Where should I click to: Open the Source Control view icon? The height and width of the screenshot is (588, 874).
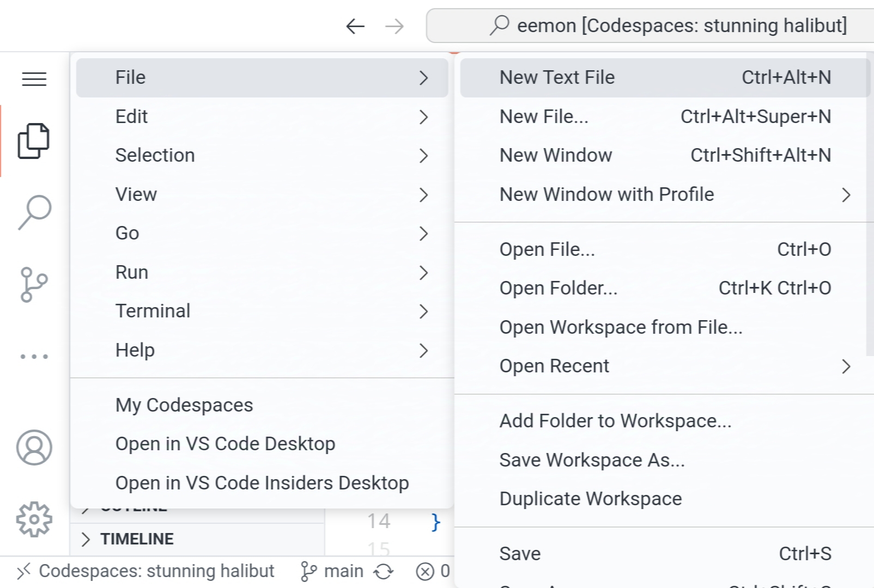pos(34,284)
